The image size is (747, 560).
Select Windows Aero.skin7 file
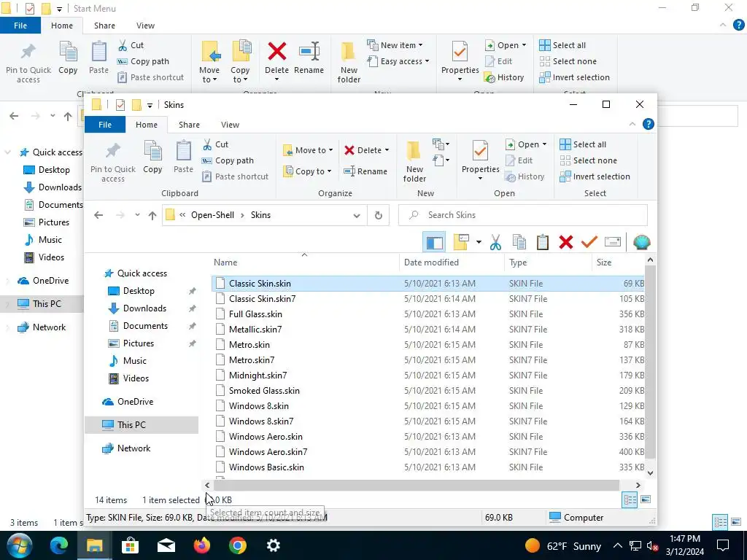[268, 452]
